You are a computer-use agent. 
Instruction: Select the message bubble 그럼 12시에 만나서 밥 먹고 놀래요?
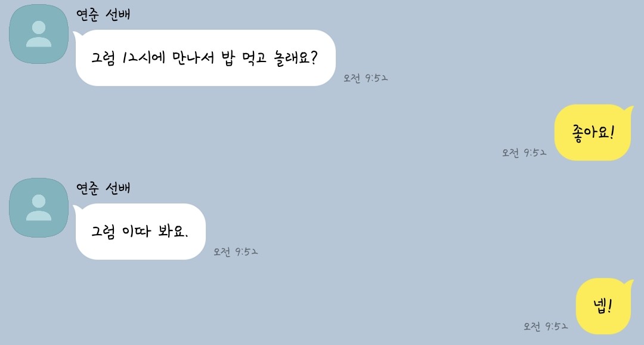(x=205, y=58)
